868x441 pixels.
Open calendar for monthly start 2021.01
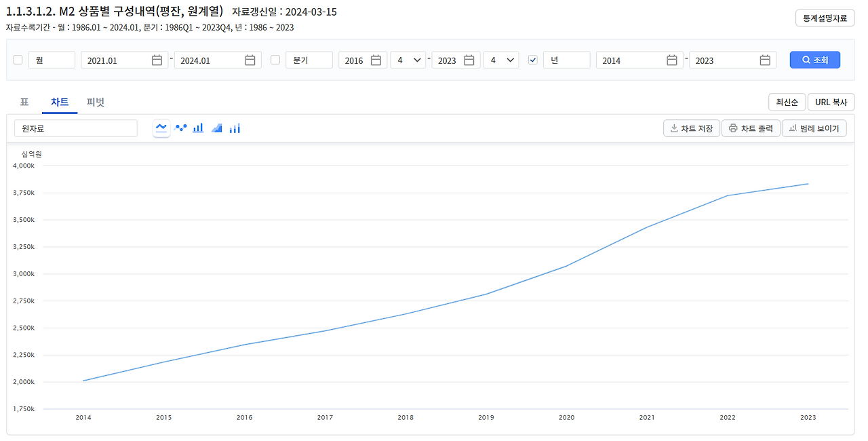tap(157, 60)
